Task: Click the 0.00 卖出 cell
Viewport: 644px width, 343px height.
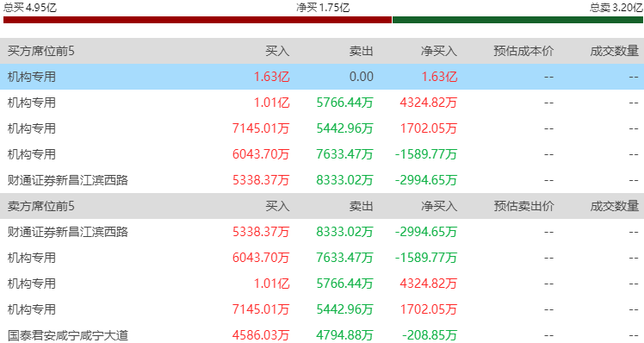Action: click(x=362, y=77)
